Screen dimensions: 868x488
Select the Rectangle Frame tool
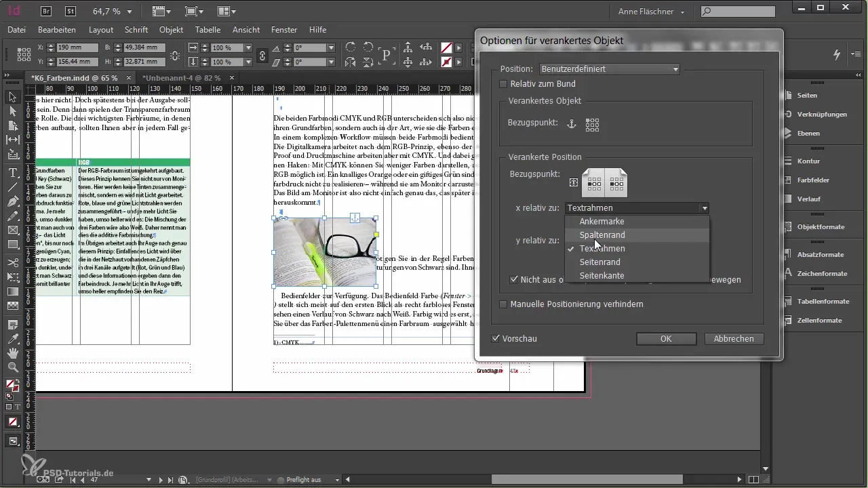(x=12, y=230)
